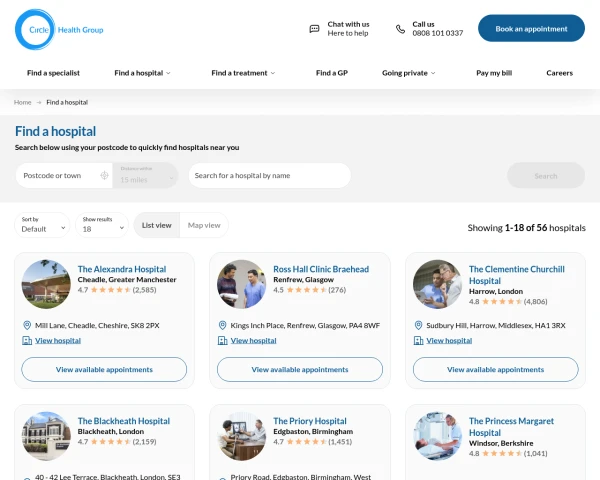600x480 pixels.
Task: Go to Home breadcrumb link
Action: click(23, 102)
